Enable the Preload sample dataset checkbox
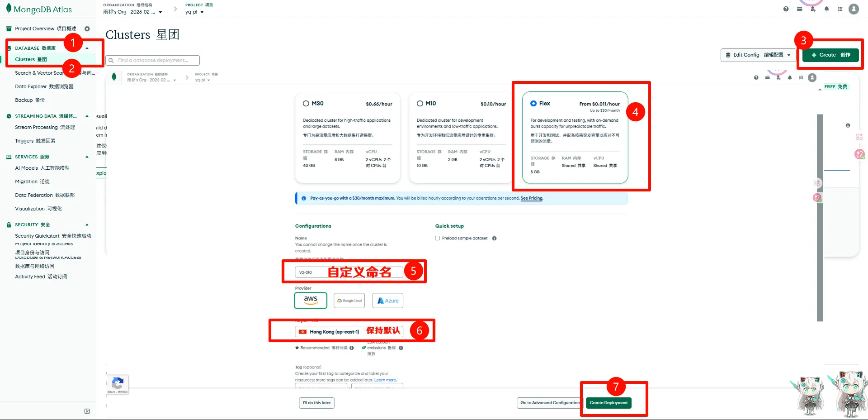The height and width of the screenshot is (420, 868). click(437, 238)
